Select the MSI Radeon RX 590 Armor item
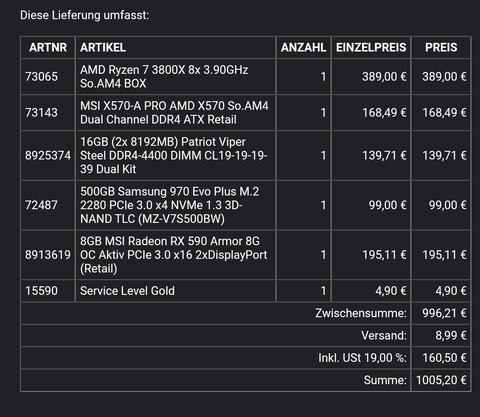 point(173,255)
